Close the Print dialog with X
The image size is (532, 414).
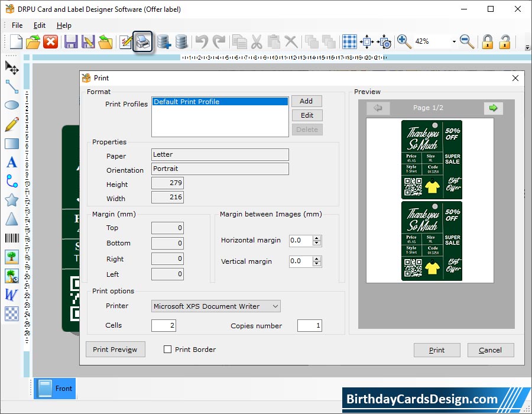tap(515, 78)
